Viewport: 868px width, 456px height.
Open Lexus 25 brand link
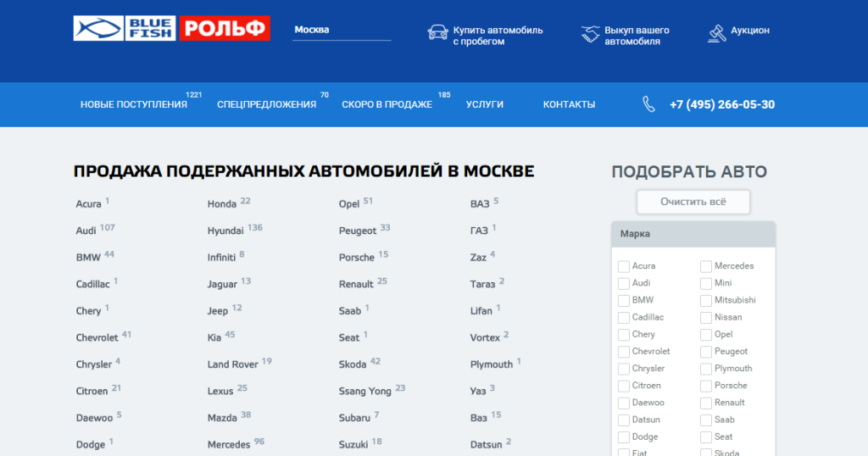pyautogui.click(x=227, y=390)
